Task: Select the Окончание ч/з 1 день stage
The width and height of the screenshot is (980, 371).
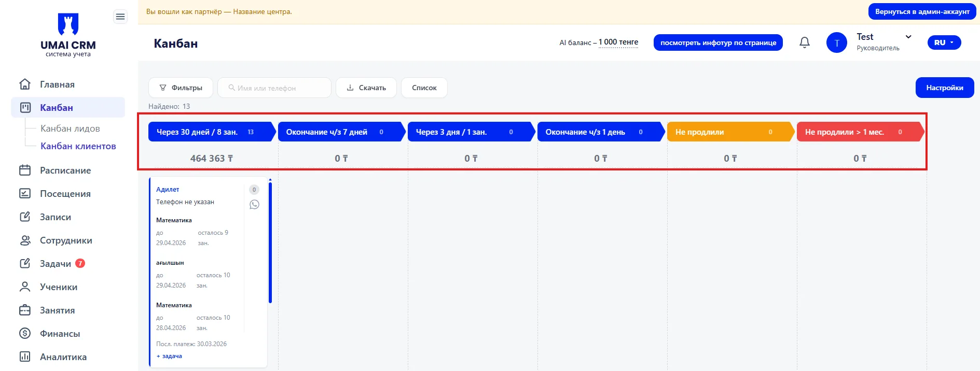Action: coord(601,132)
